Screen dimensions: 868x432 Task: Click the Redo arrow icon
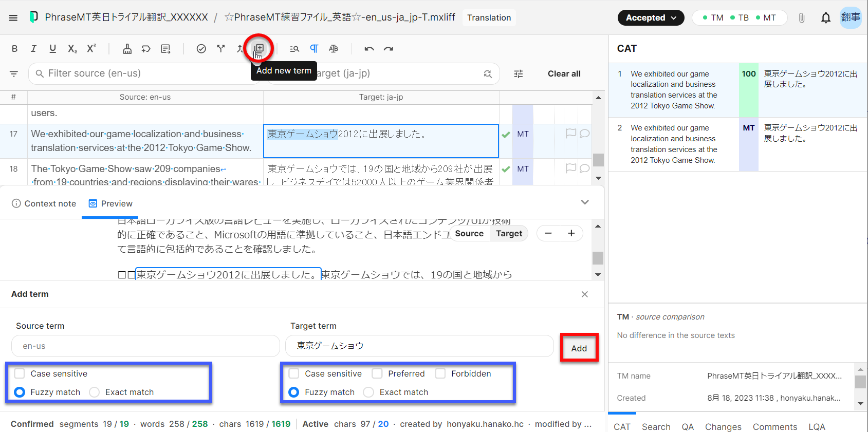tap(389, 49)
